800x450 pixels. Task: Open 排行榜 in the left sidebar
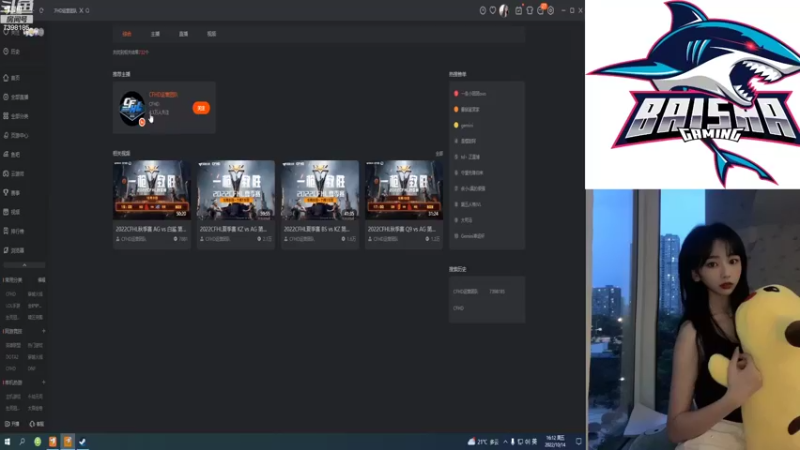coord(14,231)
